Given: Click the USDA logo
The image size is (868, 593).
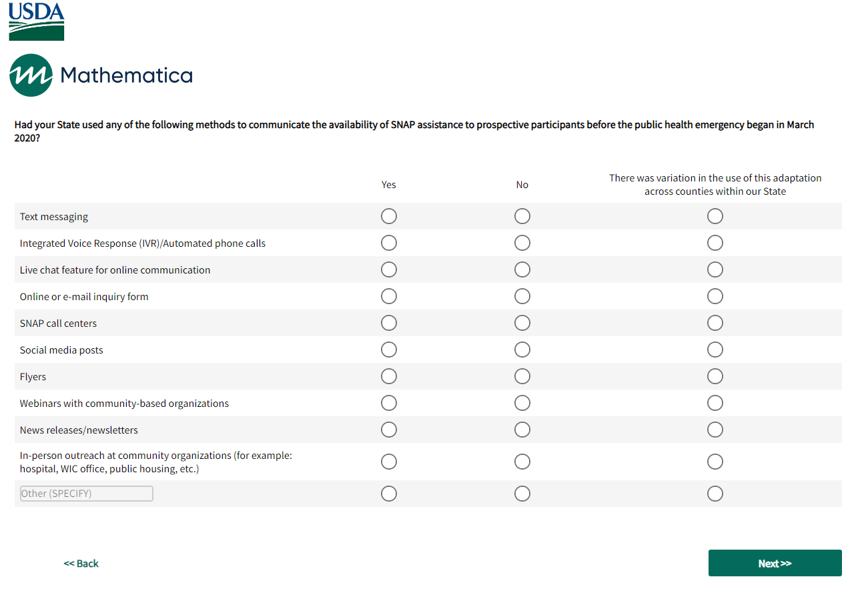Looking at the screenshot, I should (37, 21).
